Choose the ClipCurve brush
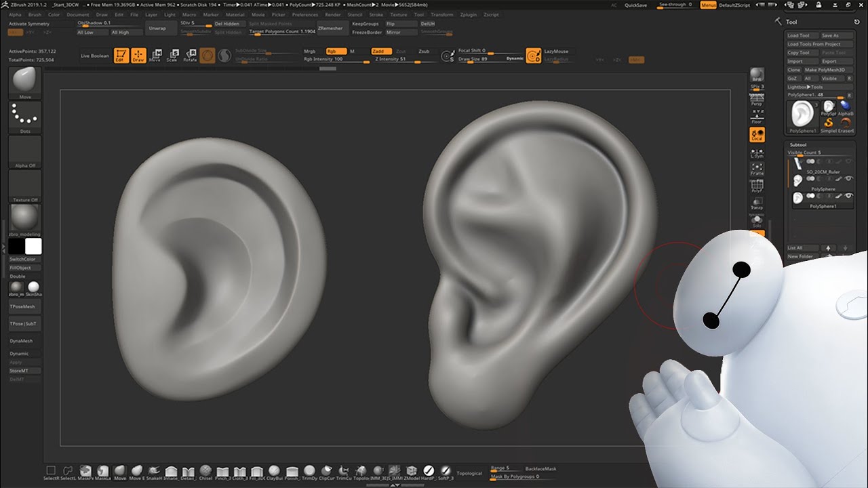The width and height of the screenshot is (868, 488). pos(327,472)
